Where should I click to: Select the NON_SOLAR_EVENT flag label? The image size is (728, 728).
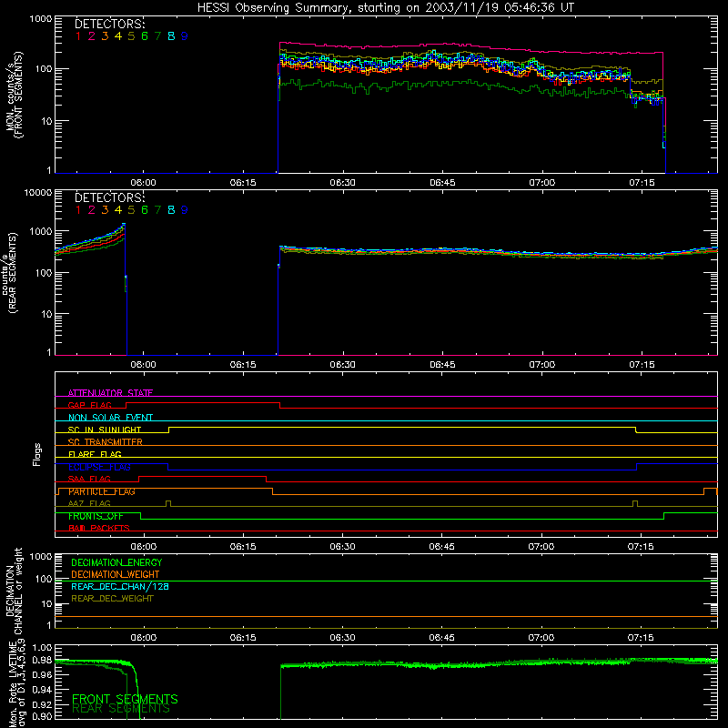[x=110, y=418]
